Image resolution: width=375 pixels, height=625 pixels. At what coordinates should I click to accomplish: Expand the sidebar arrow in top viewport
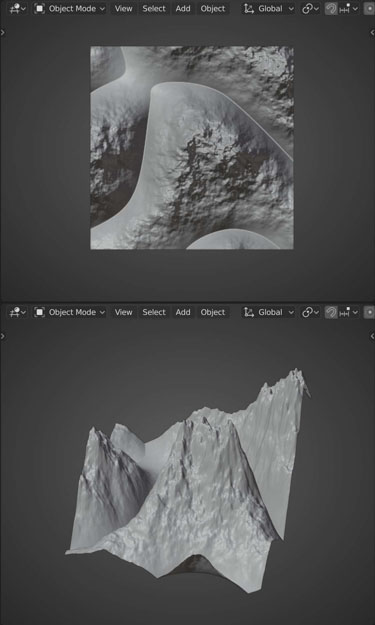tap(372, 33)
